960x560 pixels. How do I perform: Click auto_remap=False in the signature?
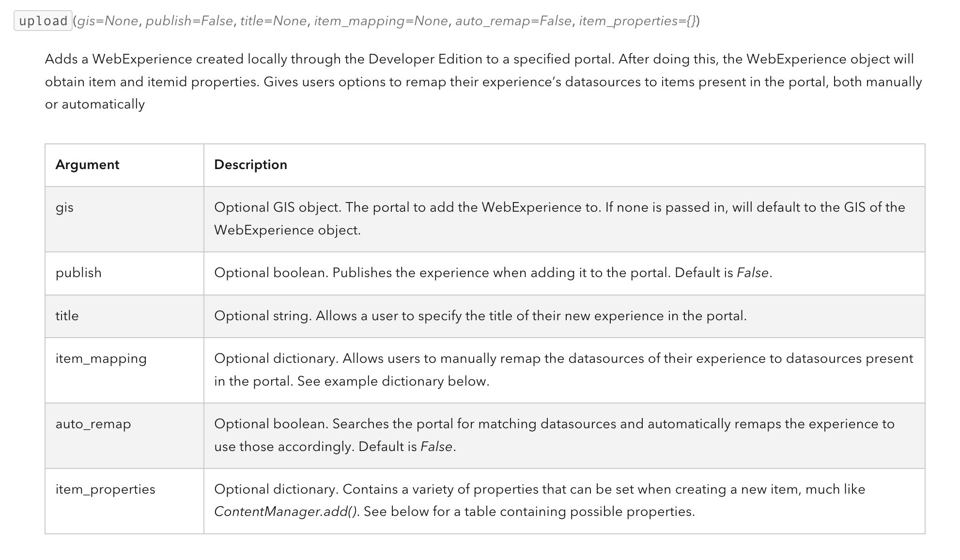tap(513, 21)
